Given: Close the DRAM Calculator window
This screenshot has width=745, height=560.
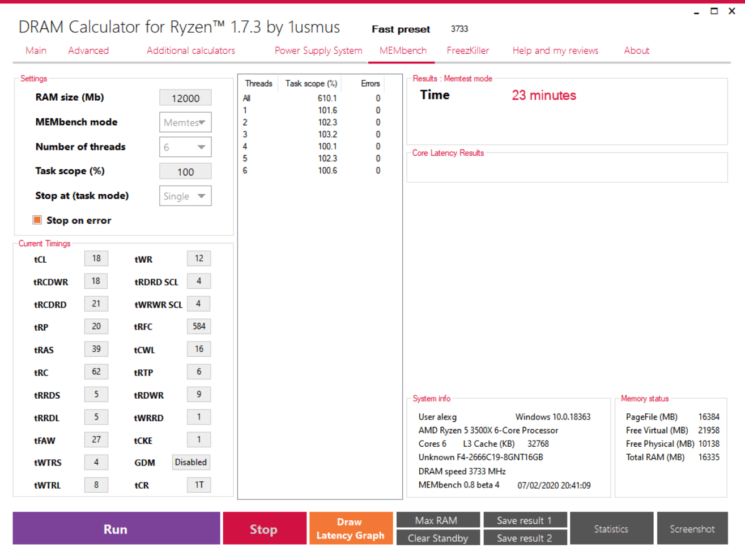Looking at the screenshot, I should click(x=731, y=11).
